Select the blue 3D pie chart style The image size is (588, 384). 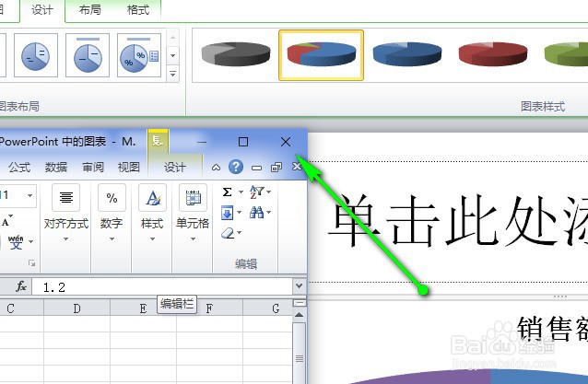pyautogui.click(x=407, y=54)
